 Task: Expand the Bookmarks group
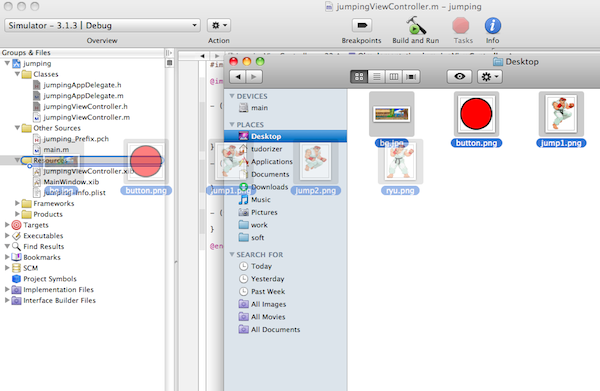(x=7, y=257)
